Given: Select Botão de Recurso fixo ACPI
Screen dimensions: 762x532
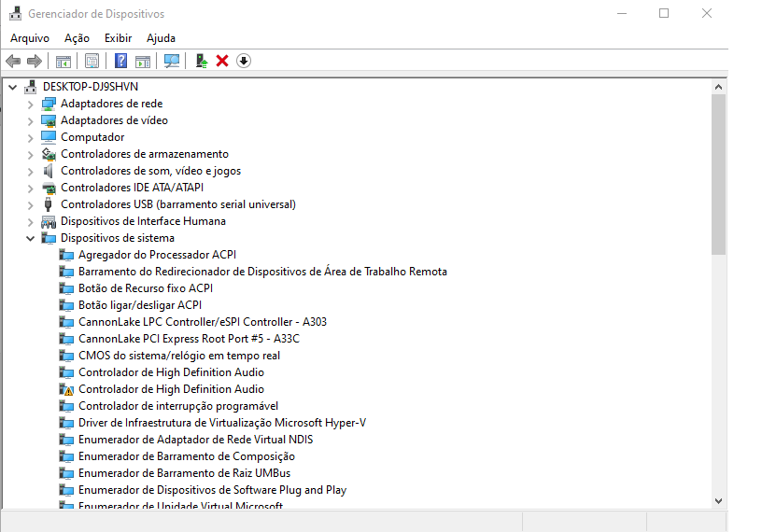Looking at the screenshot, I should [x=146, y=288].
